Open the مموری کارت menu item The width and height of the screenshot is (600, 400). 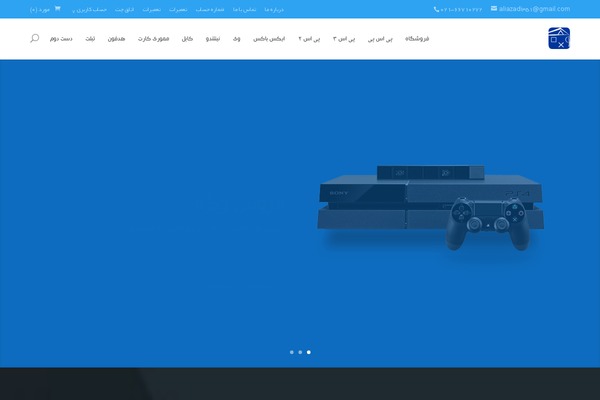click(x=153, y=39)
